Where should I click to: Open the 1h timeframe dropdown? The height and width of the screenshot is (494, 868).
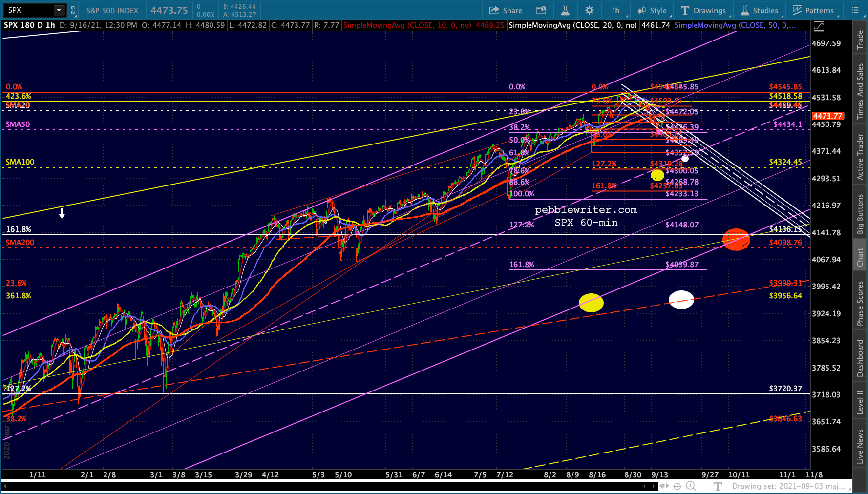coord(616,10)
